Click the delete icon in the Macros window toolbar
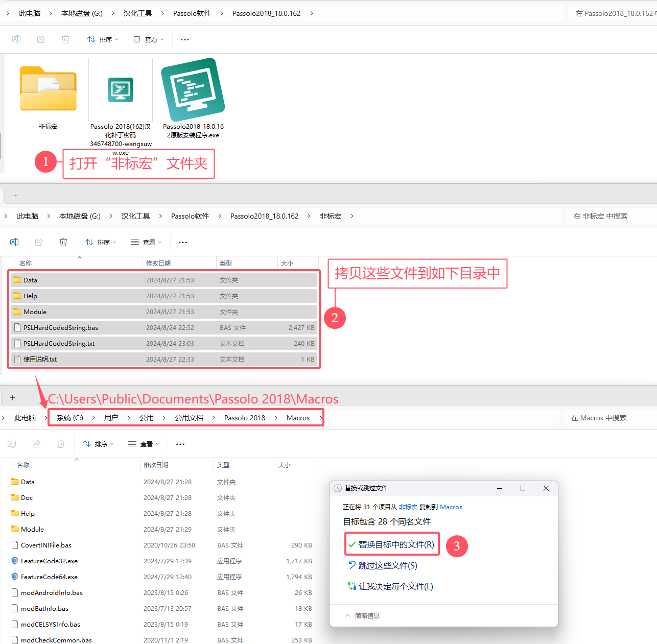This screenshot has width=657, height=644. pyautogui.click(x=61, y=444)
